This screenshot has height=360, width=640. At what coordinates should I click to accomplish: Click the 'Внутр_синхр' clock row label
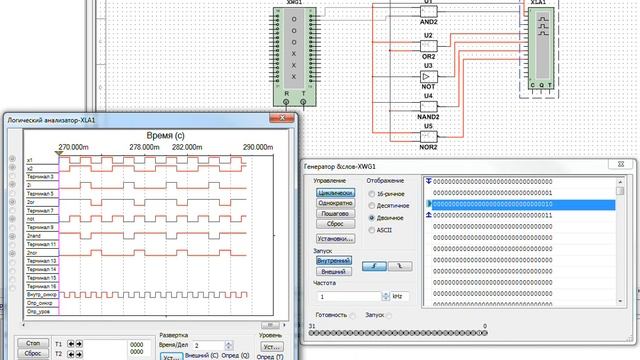click(42, 294)
